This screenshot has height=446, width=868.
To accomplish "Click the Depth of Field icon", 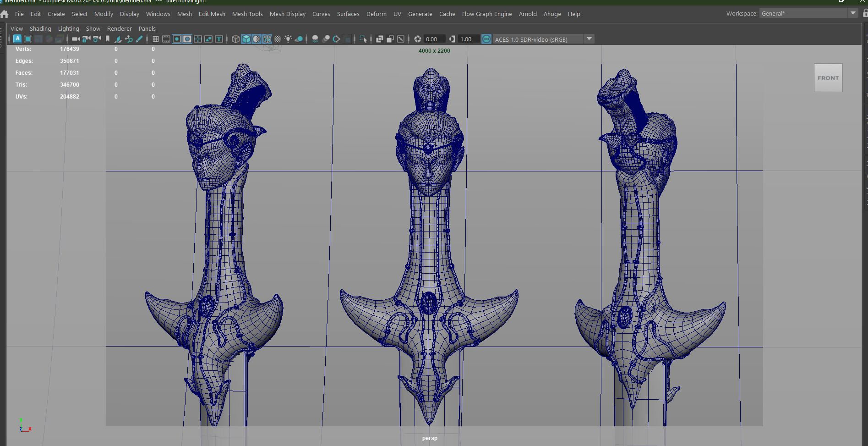I will click(347, 39).
